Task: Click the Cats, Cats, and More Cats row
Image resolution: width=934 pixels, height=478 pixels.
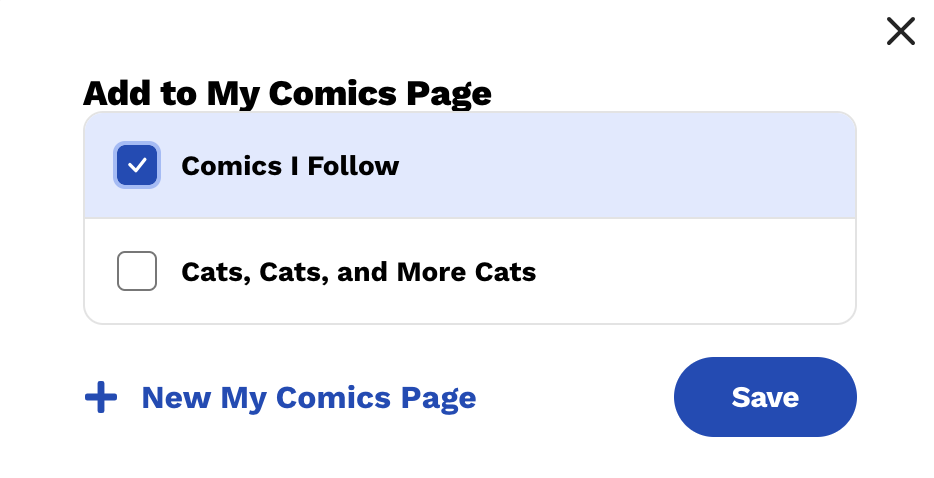Action: coord(470,272)
